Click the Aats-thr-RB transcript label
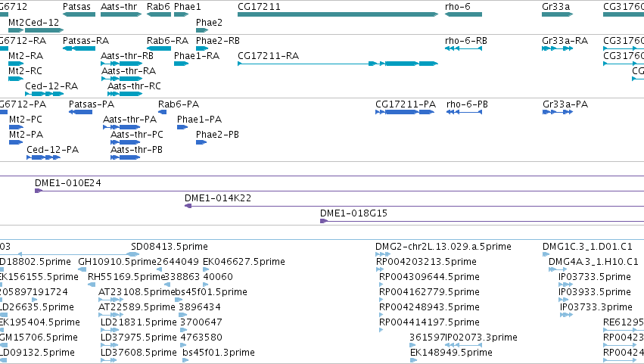This screenshot has width=644, height=364. [127, 56]
